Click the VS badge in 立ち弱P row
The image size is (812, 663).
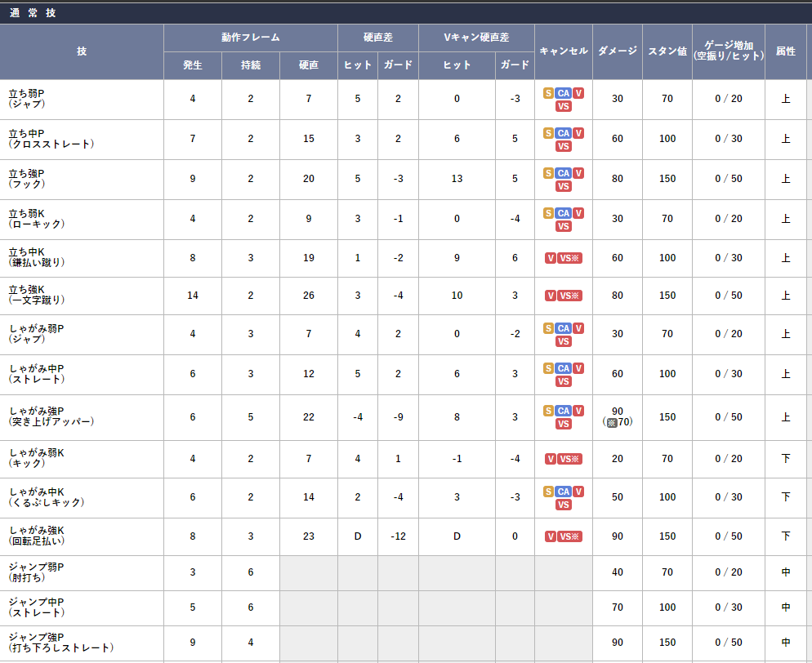(564, 106)
